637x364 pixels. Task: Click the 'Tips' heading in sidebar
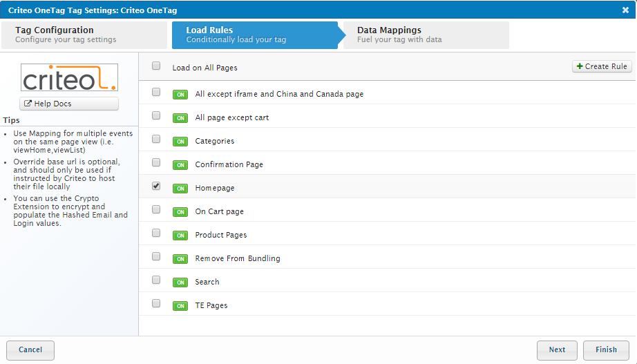point(11,120)
